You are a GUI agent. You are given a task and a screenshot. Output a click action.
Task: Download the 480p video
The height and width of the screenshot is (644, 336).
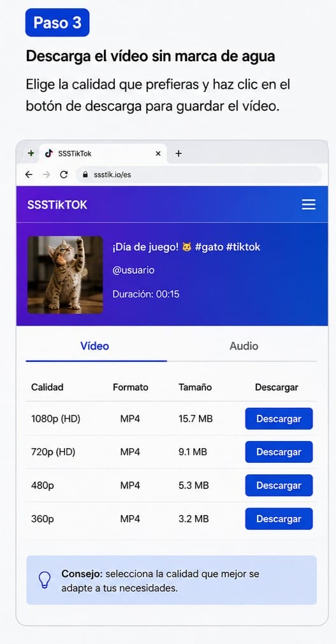pos(279,486)
